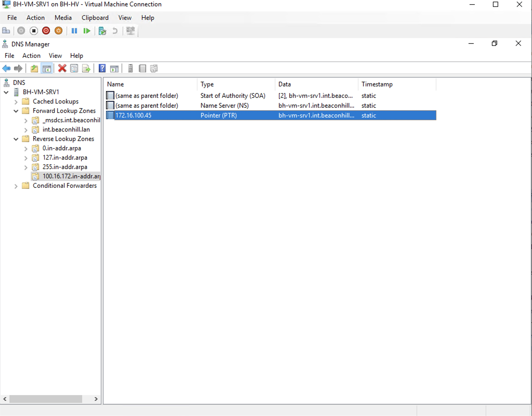Select the 172.16.100.45 Pointer record

(134, 115)
